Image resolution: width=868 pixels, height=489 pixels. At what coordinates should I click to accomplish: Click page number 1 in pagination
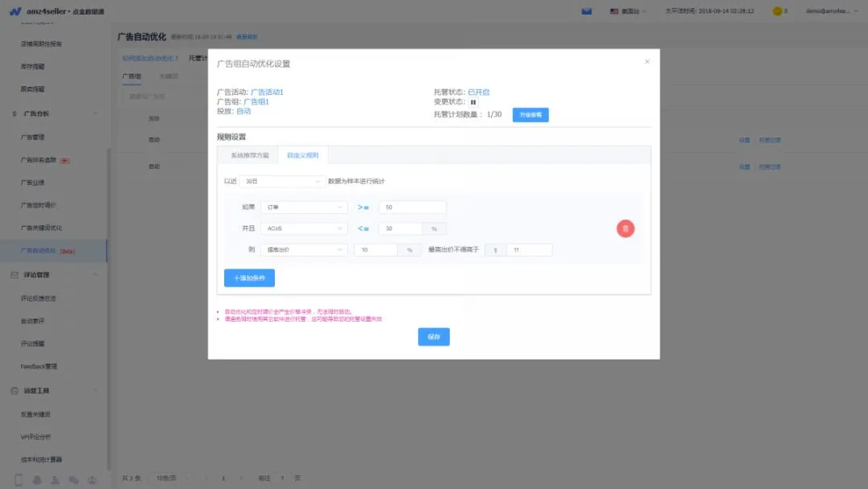[x=223, y=478]
